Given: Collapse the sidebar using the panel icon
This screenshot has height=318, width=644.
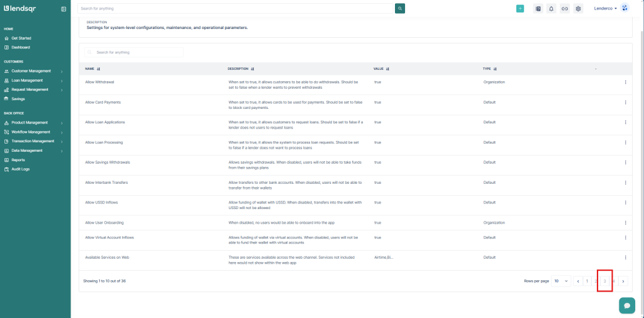Looking at the screenshot, I should pos(64,9).
